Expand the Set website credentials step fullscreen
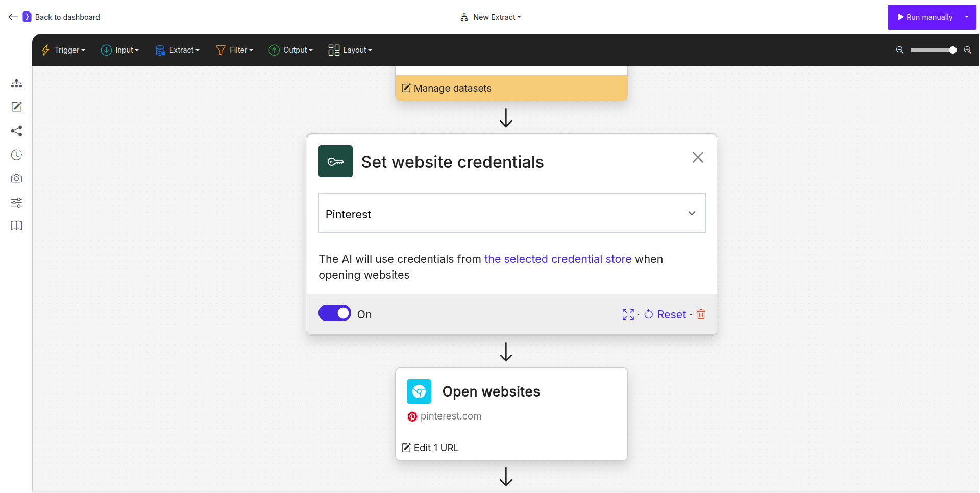Screen dimensions: 980x493 tap(628, 314)
